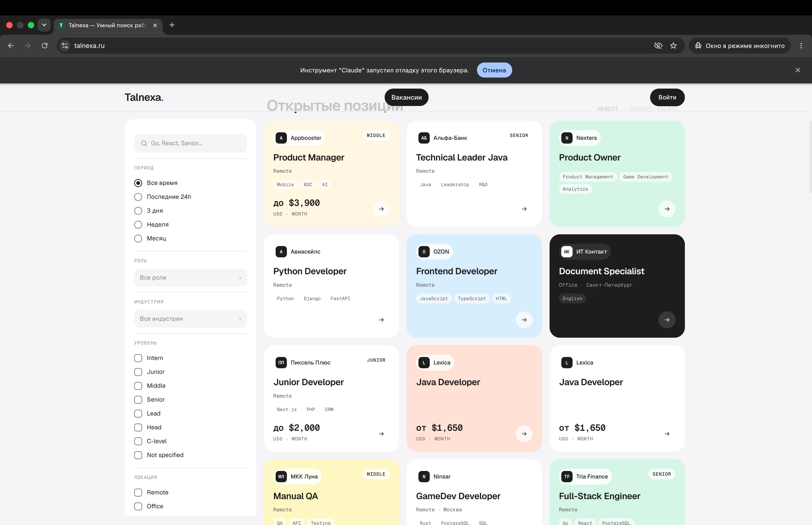This screenshot has width=812, height=525.
Task: Open the Full-Stack Engineer job title
Action: click(599, 496)
